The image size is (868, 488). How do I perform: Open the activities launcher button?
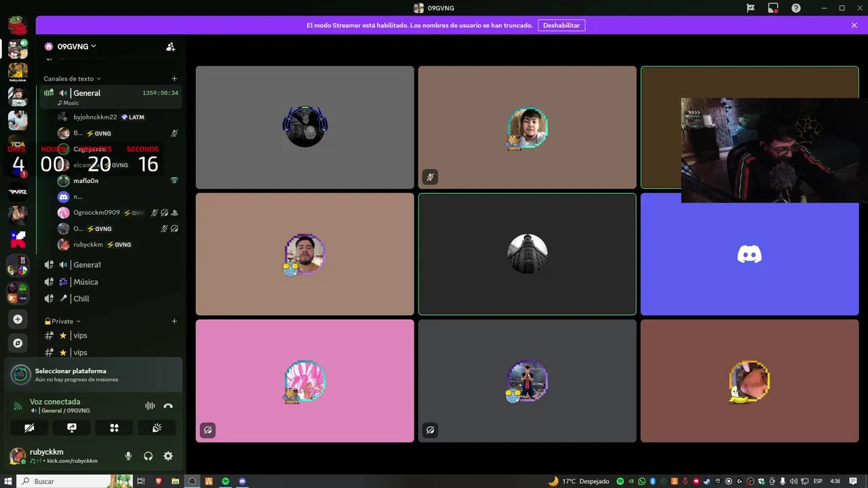tap(114, 428)
